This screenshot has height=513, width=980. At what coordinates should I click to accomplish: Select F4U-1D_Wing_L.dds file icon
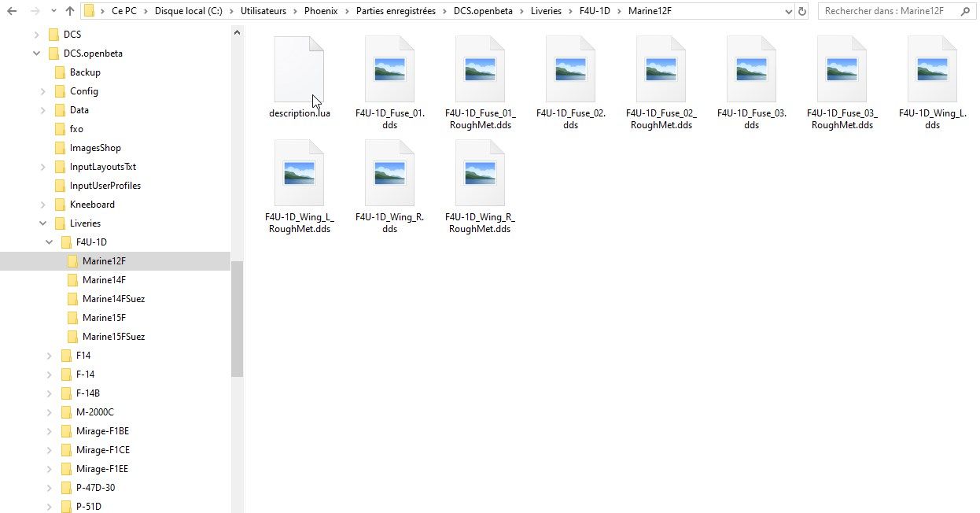[x=932, y=69]
